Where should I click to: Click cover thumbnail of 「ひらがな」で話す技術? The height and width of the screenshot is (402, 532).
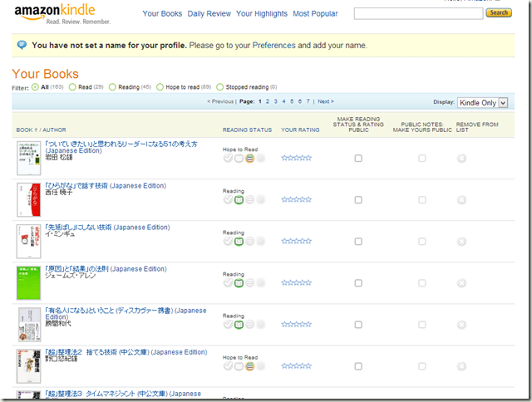point(28,199)
